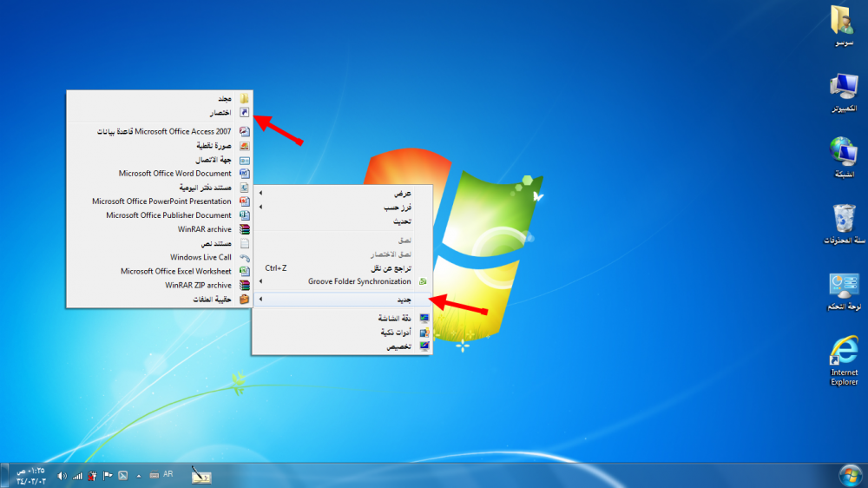Click the network signal bars tray icon
Image resolution: width=868 pixels, height=488 pixels.
coord(77,476)
